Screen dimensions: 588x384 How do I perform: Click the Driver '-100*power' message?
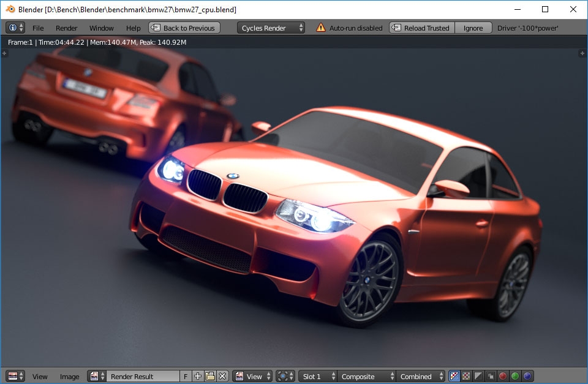point(527,28)
